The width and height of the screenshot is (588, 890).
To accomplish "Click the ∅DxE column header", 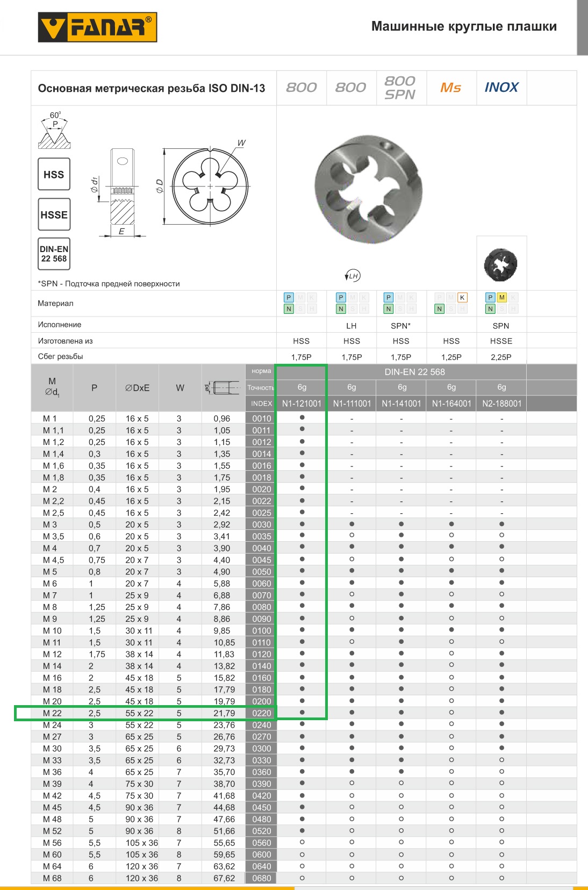I will tap(138, 387).
